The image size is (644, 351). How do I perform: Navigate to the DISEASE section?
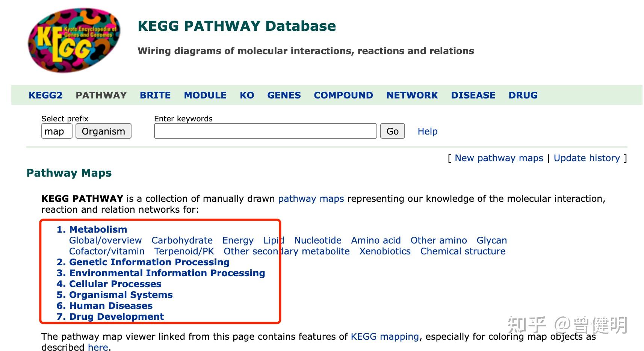pyautogui.click(x=473, y=95)
